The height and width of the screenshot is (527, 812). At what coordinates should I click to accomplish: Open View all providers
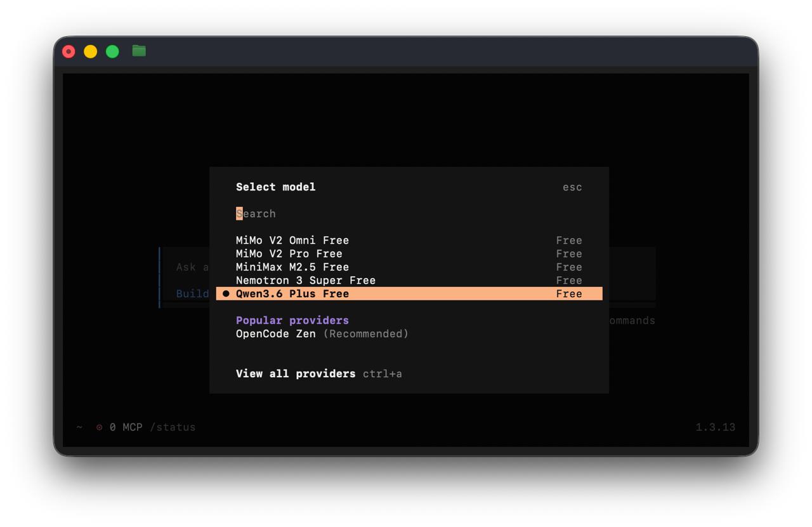click(296, 373)
